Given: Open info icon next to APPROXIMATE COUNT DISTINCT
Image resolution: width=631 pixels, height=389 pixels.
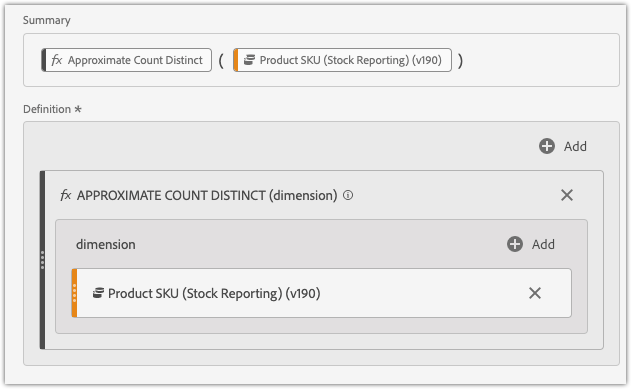Looking at the screenshot, I should 348,195.
